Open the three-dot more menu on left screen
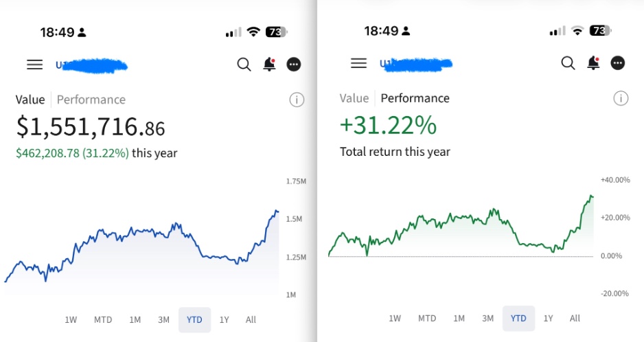Viewport: 644px width, 342px height. click(294, 65)
